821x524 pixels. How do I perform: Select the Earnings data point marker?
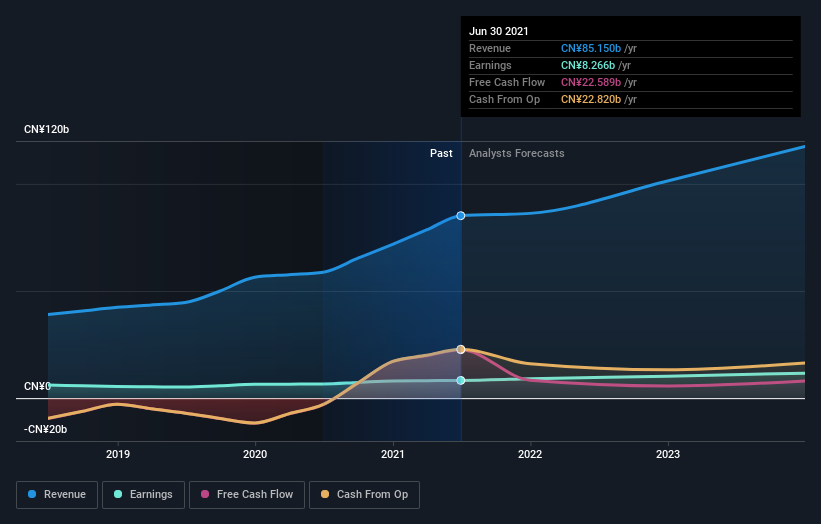pos(461,381)
